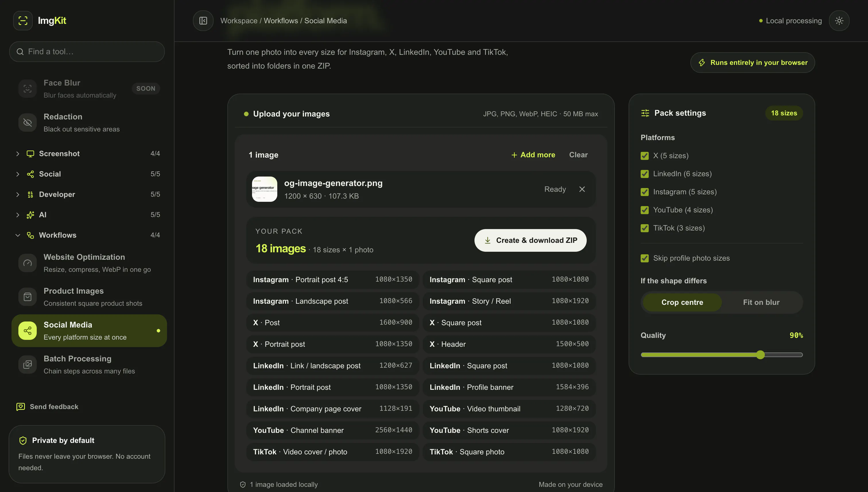Click the 18 sizes badge

[x=784, y=113]
